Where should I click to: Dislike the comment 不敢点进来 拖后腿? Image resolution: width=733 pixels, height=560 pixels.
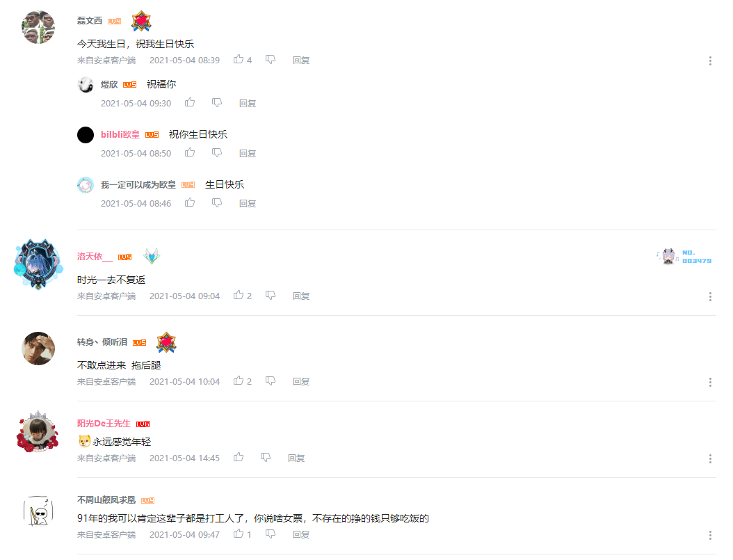coord(271,381)
